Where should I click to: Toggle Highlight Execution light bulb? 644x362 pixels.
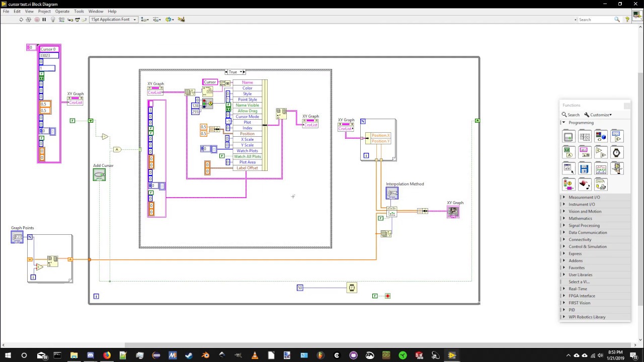click(x=54, y=20)
